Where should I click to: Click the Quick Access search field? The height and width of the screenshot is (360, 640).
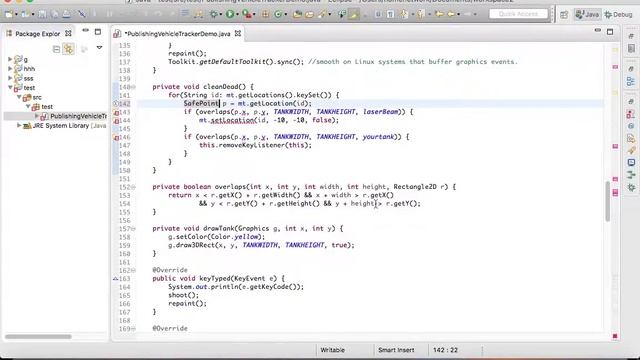click(x=518, y=14)
